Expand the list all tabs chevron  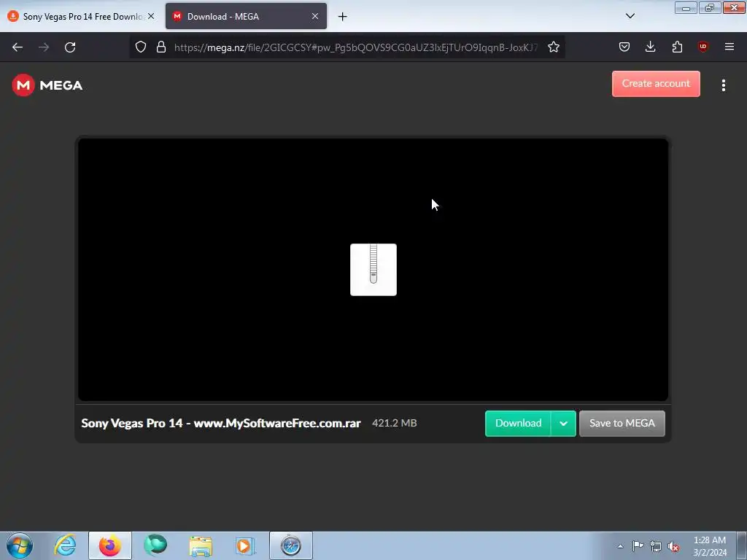coord(630,16)
